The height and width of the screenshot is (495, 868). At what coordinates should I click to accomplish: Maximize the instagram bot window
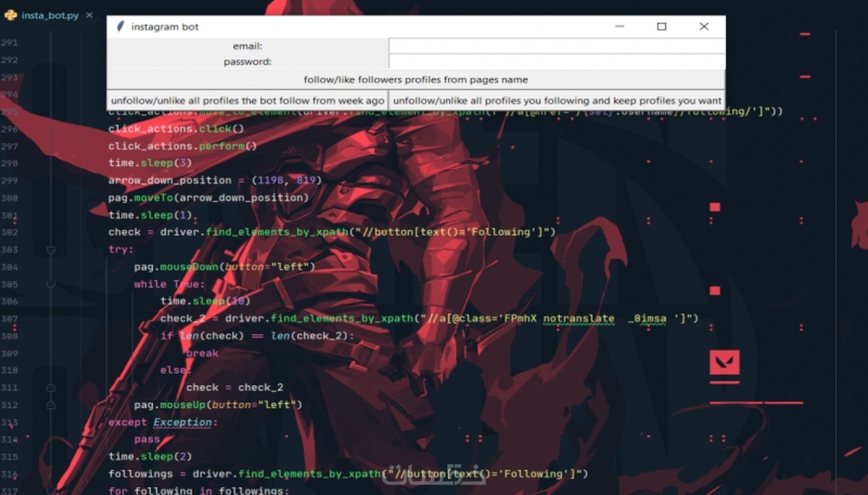tap(661, 27)
